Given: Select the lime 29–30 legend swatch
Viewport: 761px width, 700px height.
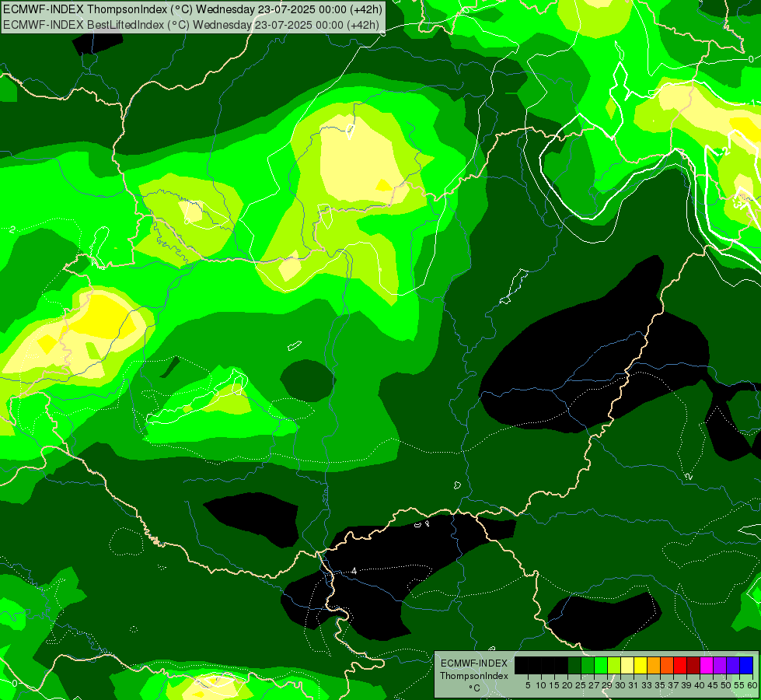Looking at the screenshot, I should pos(614,665).
